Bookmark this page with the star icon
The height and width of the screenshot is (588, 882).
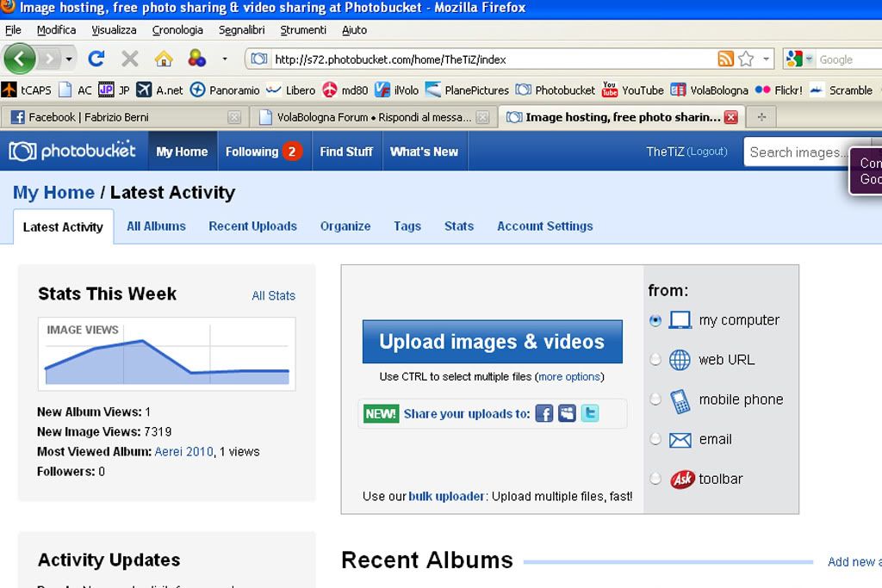coord(746,59)
